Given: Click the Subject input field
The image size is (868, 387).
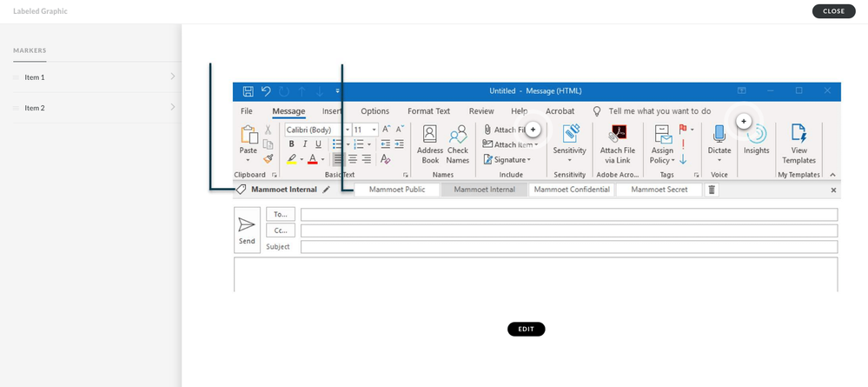Looking at the screenshot, I should coord(568,247).
